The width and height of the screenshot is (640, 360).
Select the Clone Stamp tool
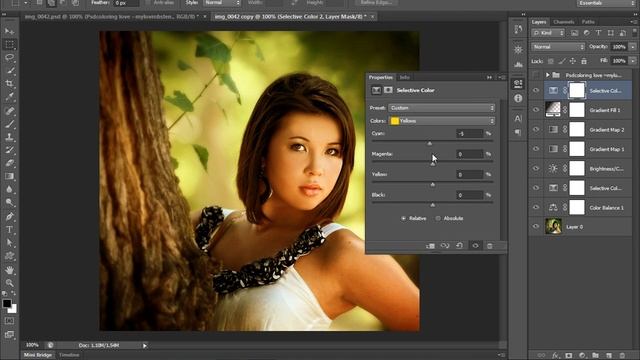9,137
